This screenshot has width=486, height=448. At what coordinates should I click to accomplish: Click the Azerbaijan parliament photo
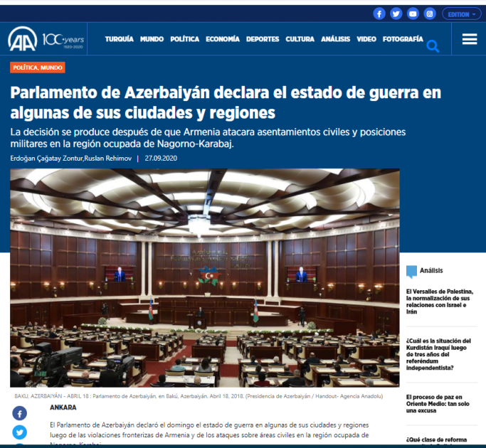pyautogui.click(x=204, y=278)
